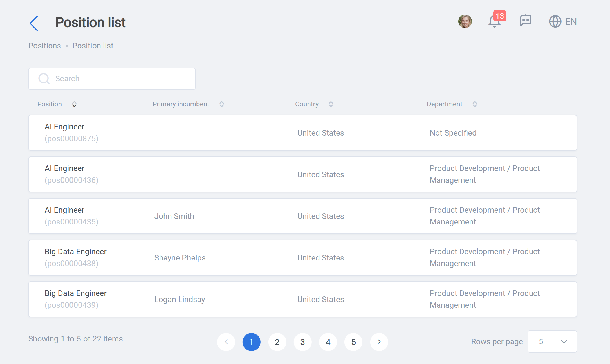Click the search magnifier icon
Viewport: 610px width, 364px height.
tap(44, 79)
